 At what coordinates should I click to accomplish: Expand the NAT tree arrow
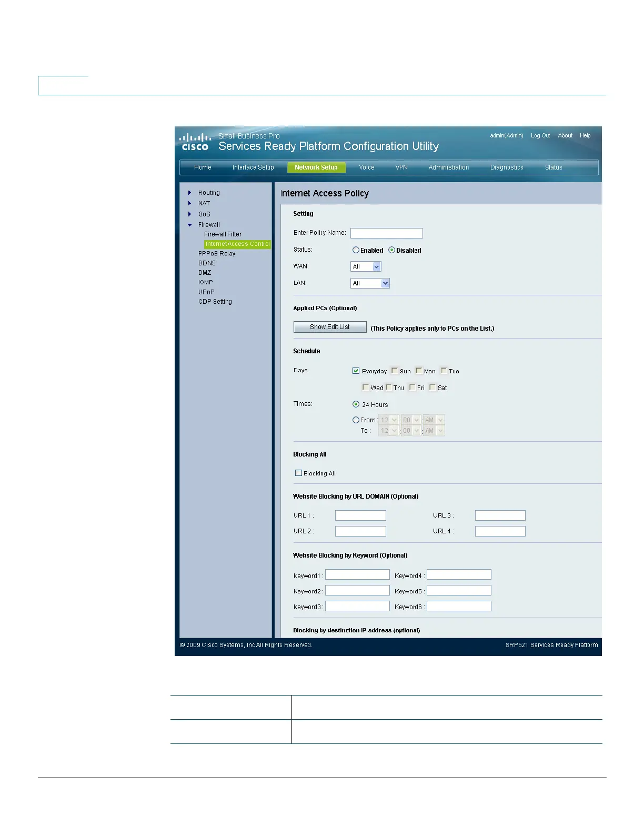tap(190, 203)
